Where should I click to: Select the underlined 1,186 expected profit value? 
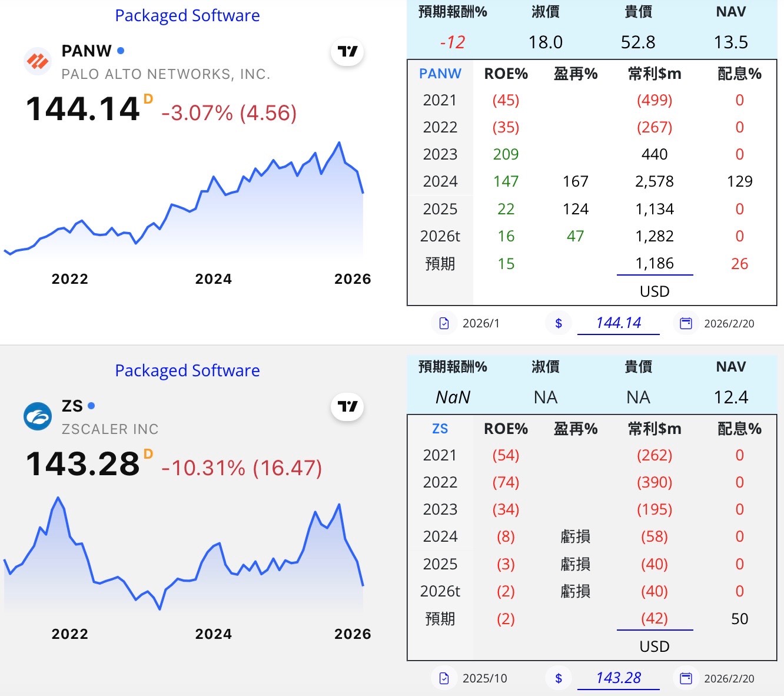tap(655, 263)
